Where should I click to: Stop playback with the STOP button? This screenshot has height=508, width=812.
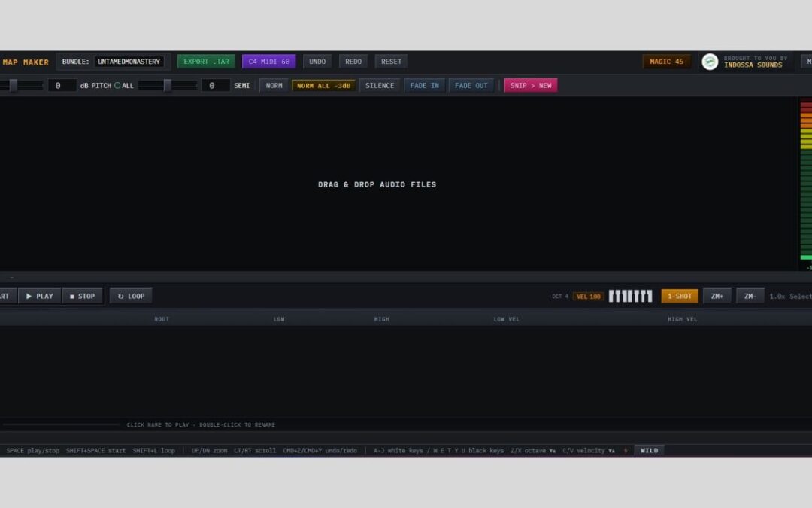coord(83,296)
